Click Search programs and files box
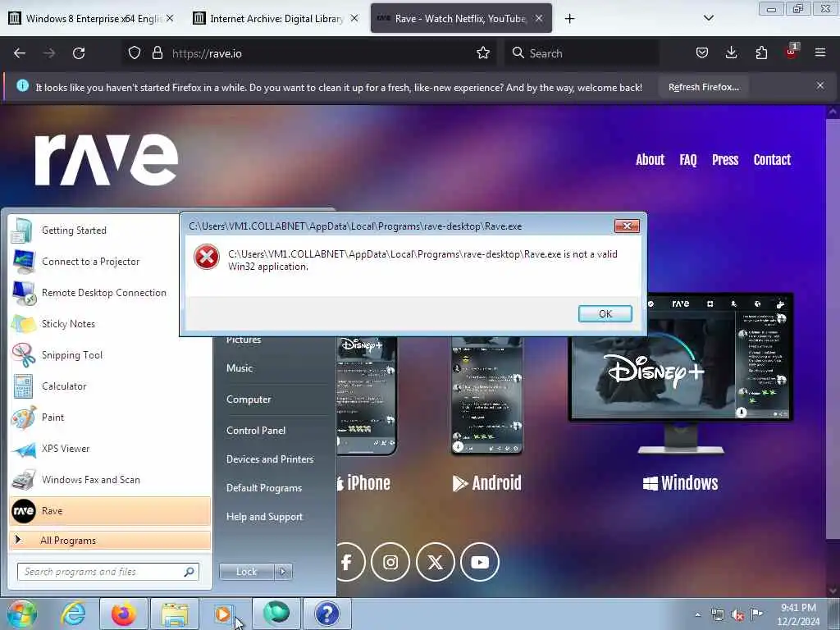The width and height of the screenshot is (840, 630). pos(108,572)
